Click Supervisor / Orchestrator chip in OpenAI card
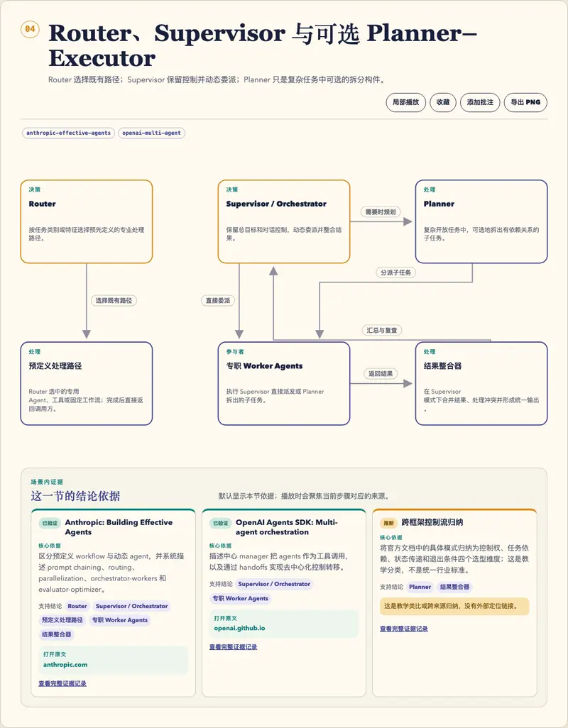 click(x=274, y=584)
